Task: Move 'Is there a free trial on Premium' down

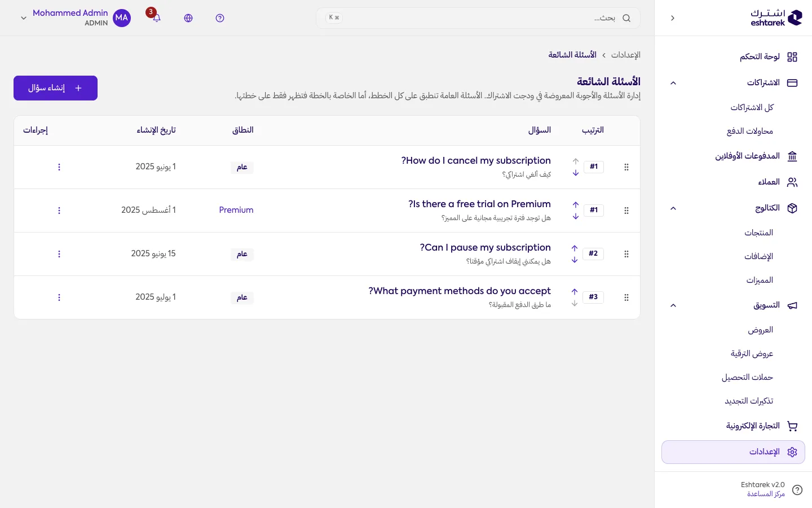Action: pos(576,216)
